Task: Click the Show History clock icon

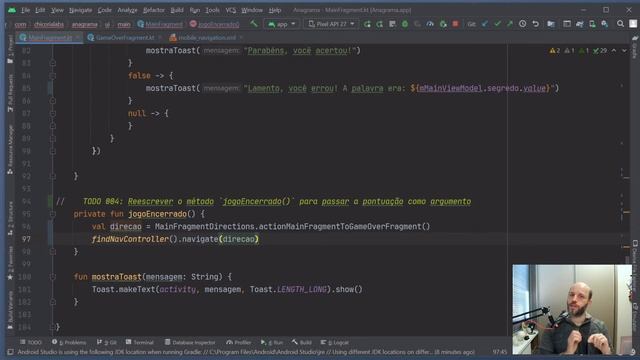Action: [x=522, y=24]
